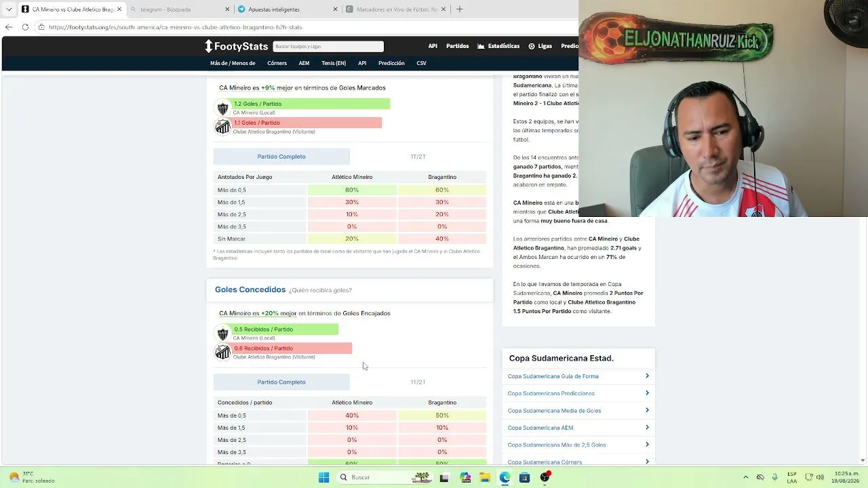Open Copa Sudamericana Predicciones
Image resolution: width=868 pixels, height=488 pixels.
(551, 393)
